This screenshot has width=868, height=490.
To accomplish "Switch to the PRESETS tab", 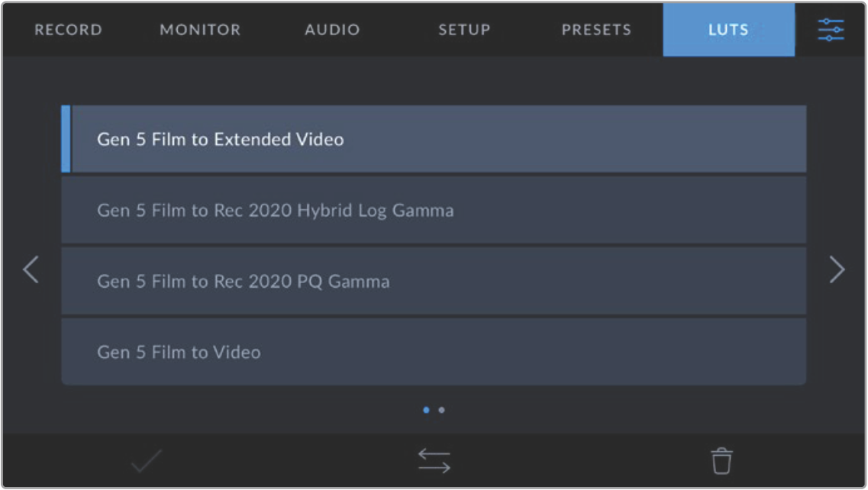I will [x=596, y=31].
